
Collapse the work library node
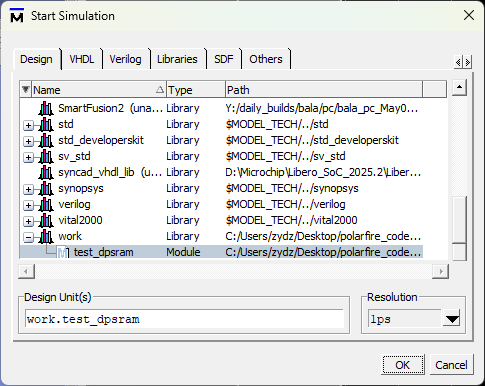pos(28,237)
